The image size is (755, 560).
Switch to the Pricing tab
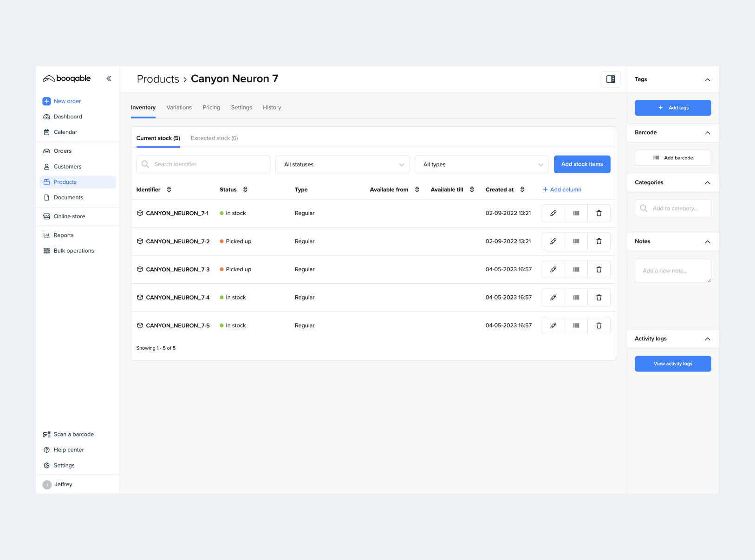(211, 107)
